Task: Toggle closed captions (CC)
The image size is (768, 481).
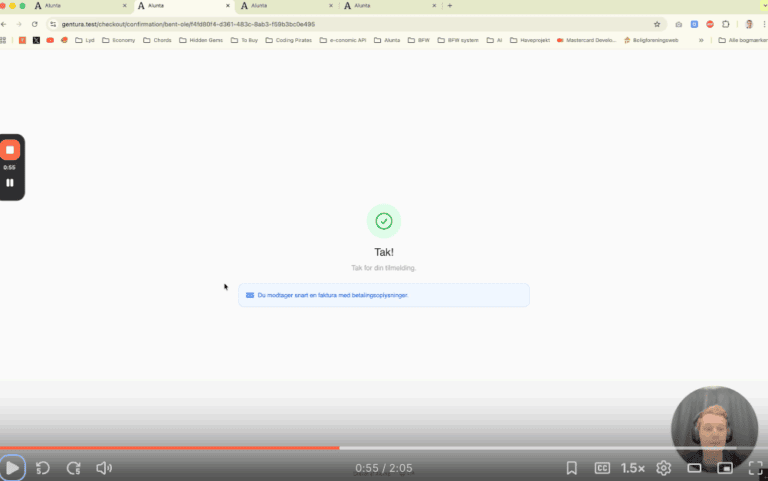Action: [x=603, y=467]
